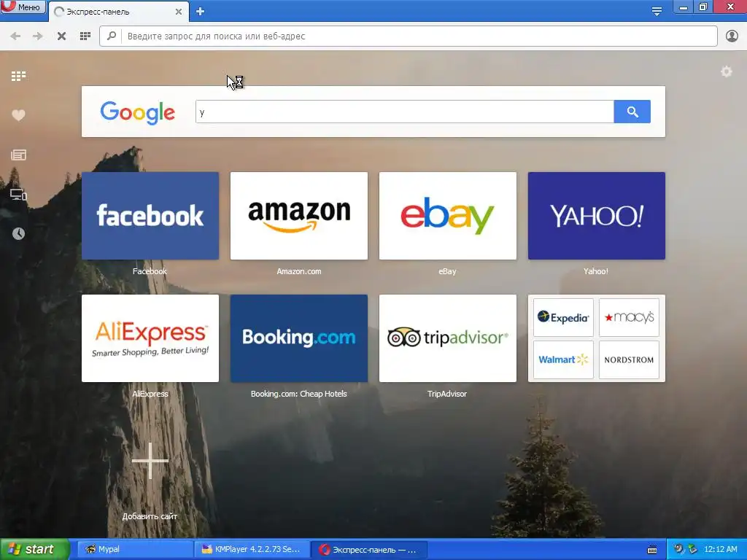
Task: Open Macy's in the folder tile
Action: pyautogui.click(x=629, y=318)
